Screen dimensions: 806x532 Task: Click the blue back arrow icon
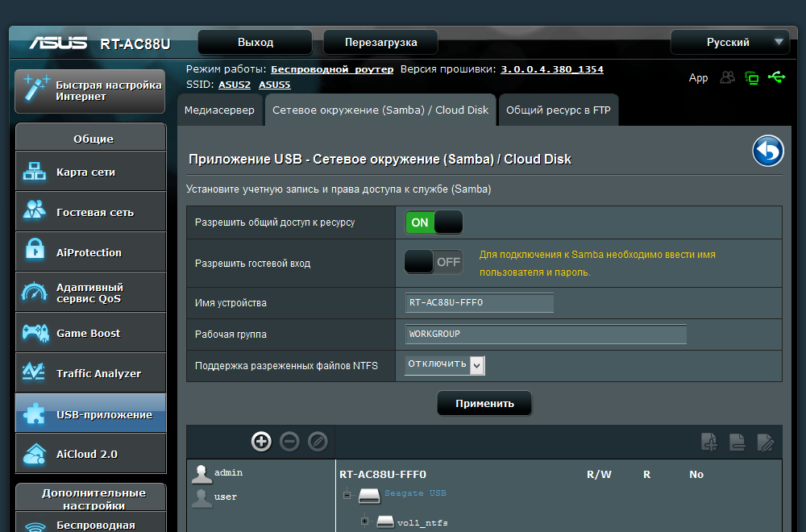(x=768, y=151)
